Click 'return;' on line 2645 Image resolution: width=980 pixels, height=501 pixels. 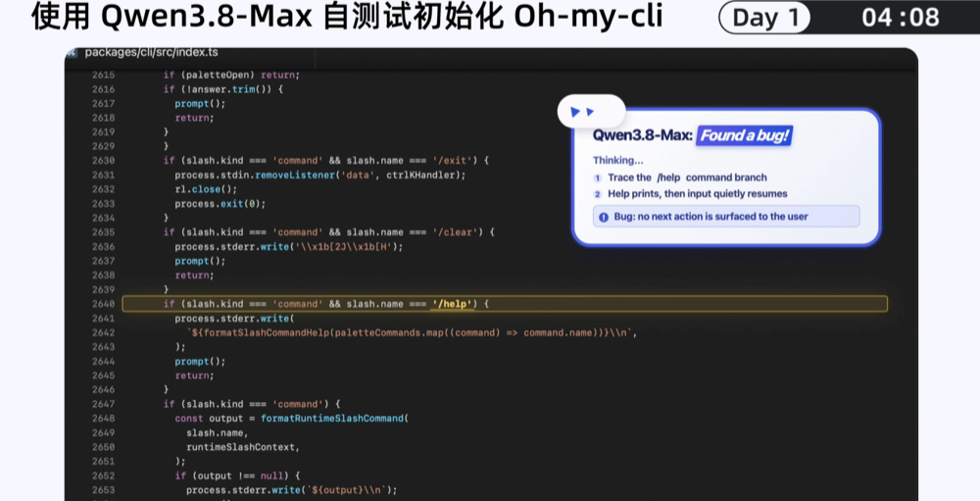(194, 376)
